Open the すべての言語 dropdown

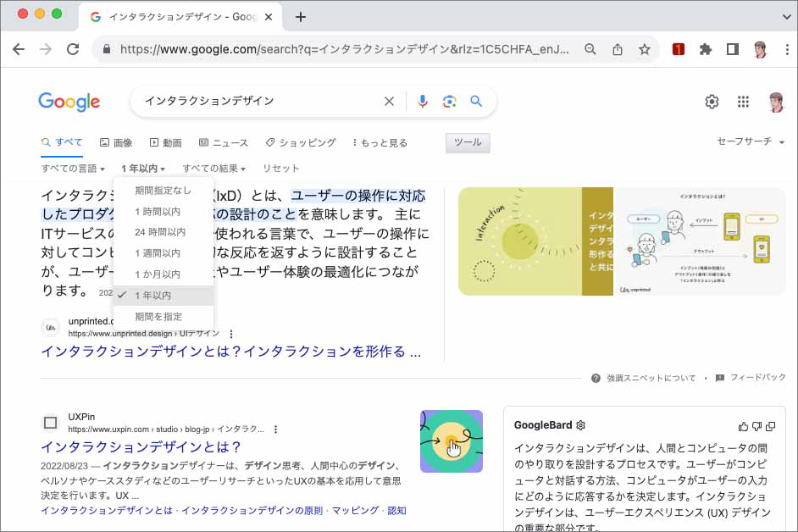[x=72, y=168]
